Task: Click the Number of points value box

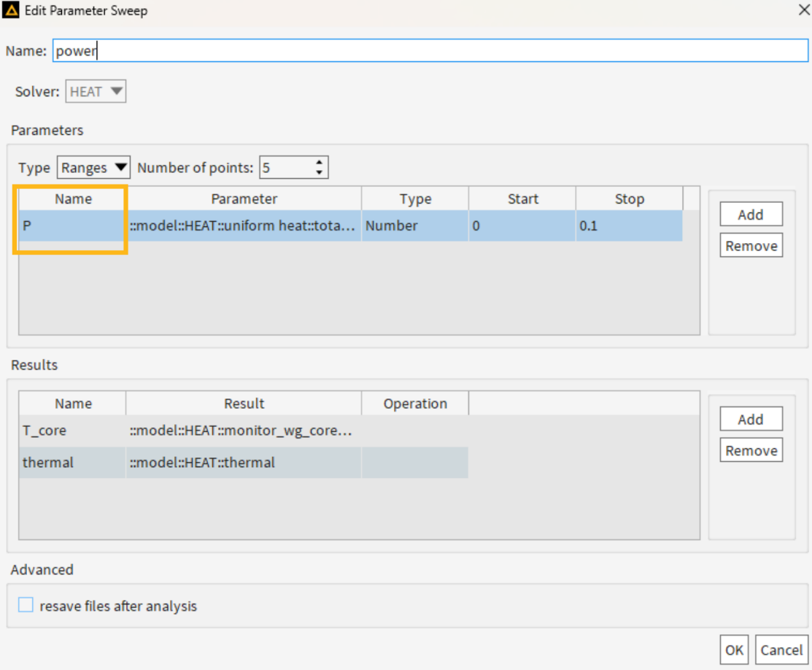Action: [x=288, y=167]
